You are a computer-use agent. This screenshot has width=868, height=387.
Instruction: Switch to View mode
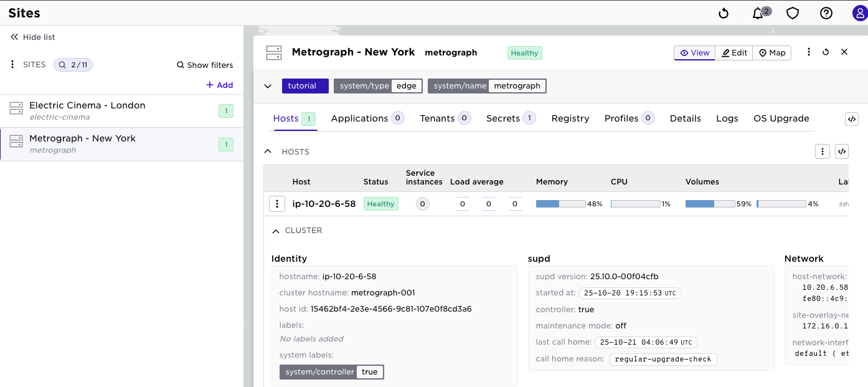click(x=694, y=53)
